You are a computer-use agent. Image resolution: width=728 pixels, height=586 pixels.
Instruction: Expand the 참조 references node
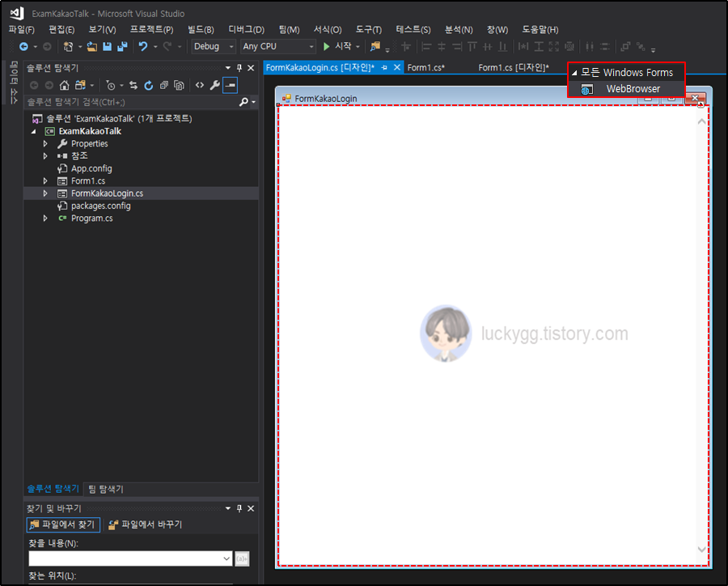(45, 156)
